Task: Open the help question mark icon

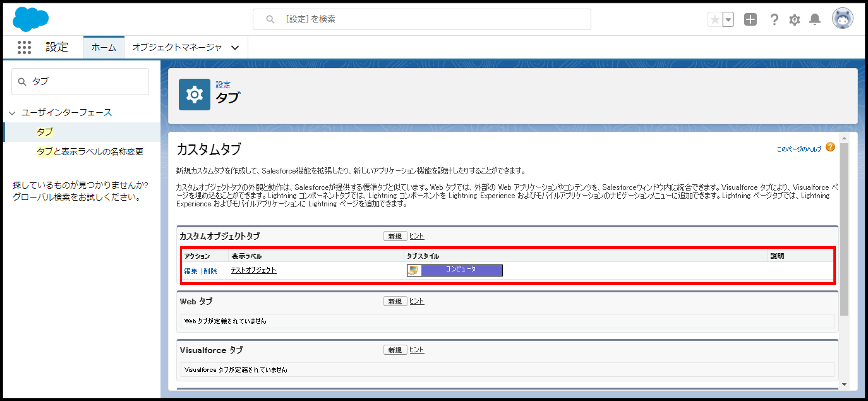Action: pyautogui.click(x=774, y=19)
